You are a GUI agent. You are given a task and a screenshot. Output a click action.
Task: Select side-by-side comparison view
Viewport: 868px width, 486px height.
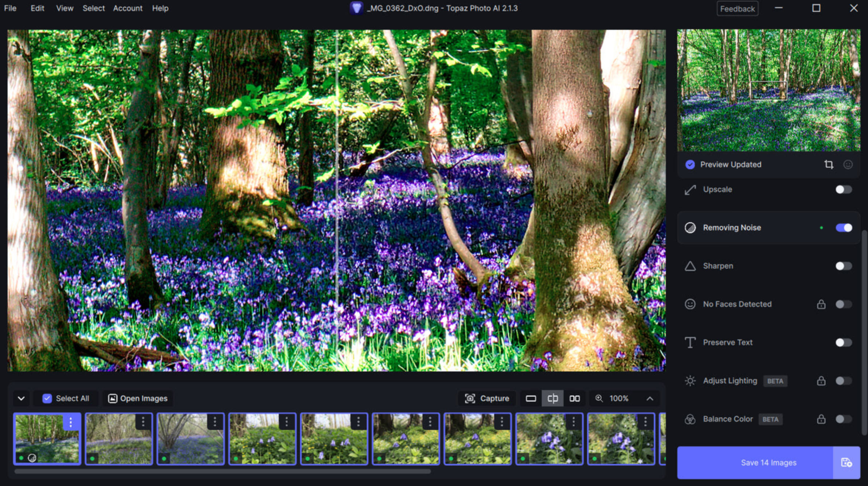pos(574,399)
